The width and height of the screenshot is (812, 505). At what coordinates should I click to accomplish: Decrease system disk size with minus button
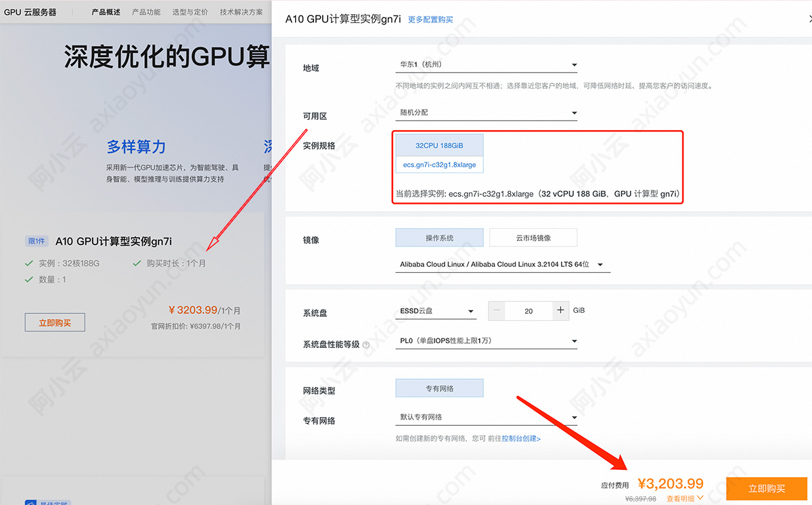497,311
